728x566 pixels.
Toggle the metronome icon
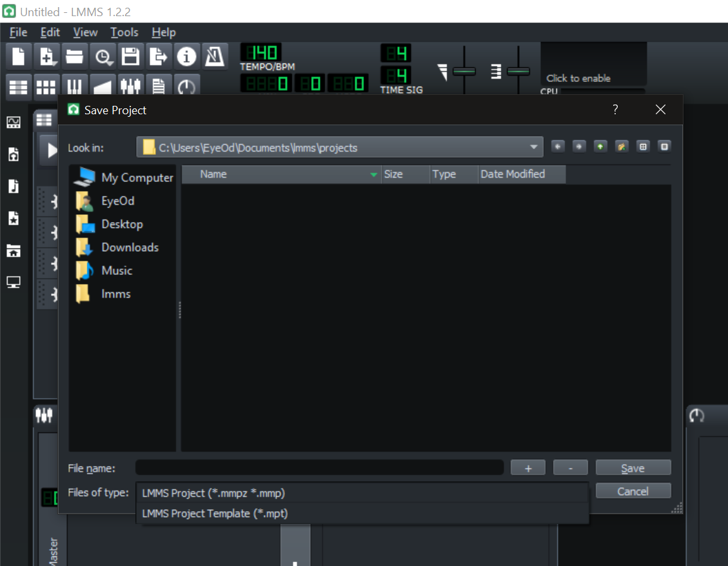215,57
